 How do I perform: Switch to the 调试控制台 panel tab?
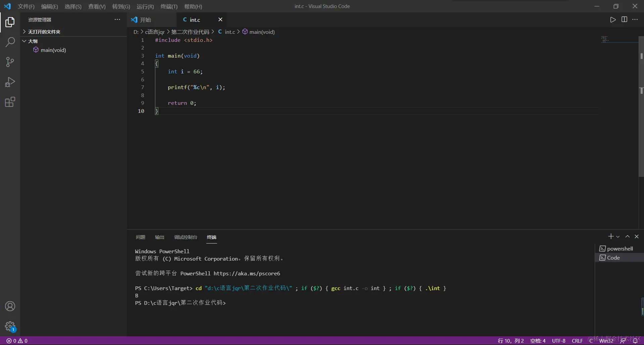(x=185, y=237)
